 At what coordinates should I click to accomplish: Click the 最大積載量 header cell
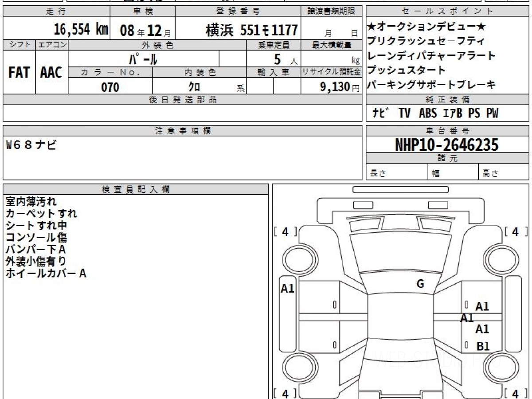click(x=332, y=45)
